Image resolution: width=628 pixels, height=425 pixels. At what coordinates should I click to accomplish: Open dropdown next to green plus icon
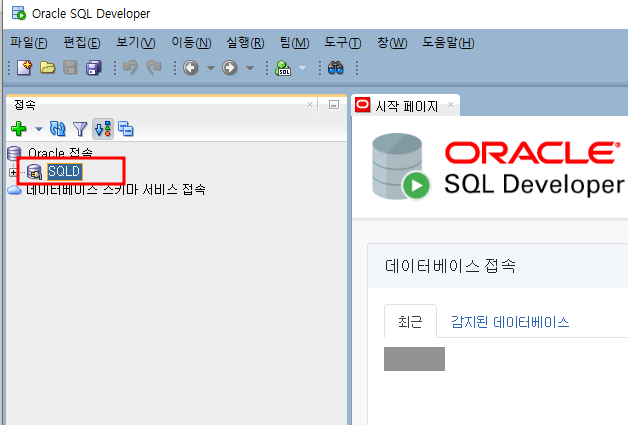pos(38,129)
